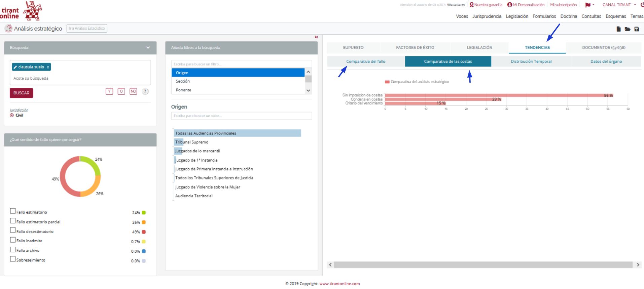Click the open folder icon

click(x=628, y=29)
